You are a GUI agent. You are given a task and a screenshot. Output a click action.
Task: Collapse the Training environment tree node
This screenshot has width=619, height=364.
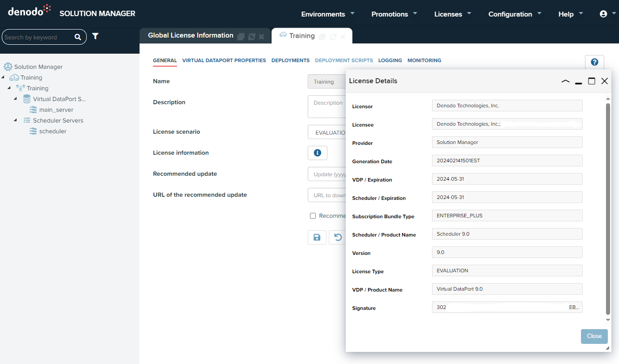[4, 77]
